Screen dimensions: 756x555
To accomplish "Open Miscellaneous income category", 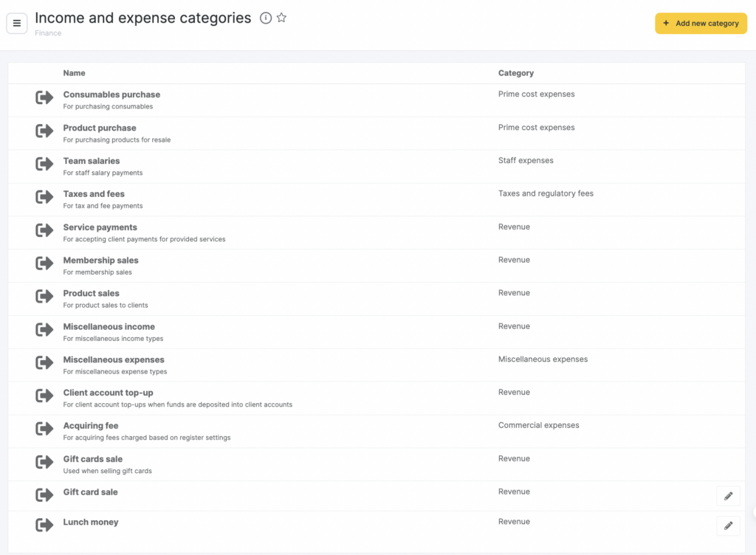I will tap(109, 327).
